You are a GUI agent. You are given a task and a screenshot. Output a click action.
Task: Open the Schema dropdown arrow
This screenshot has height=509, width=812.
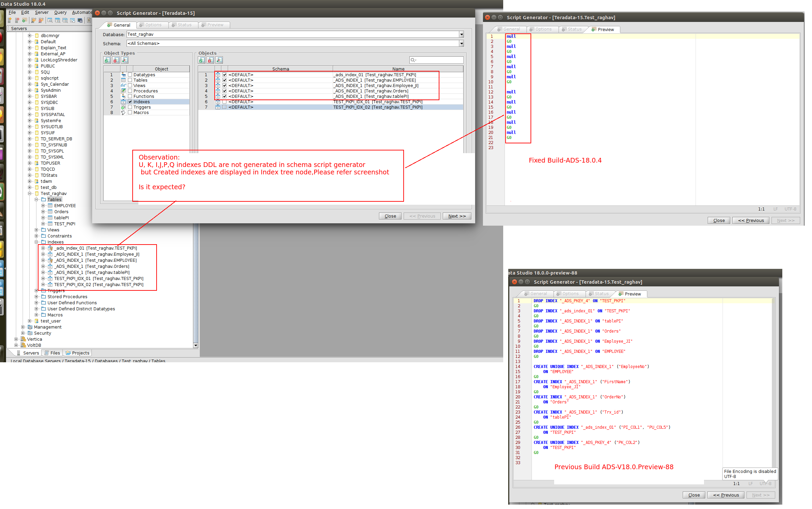(x=461, y=44)
